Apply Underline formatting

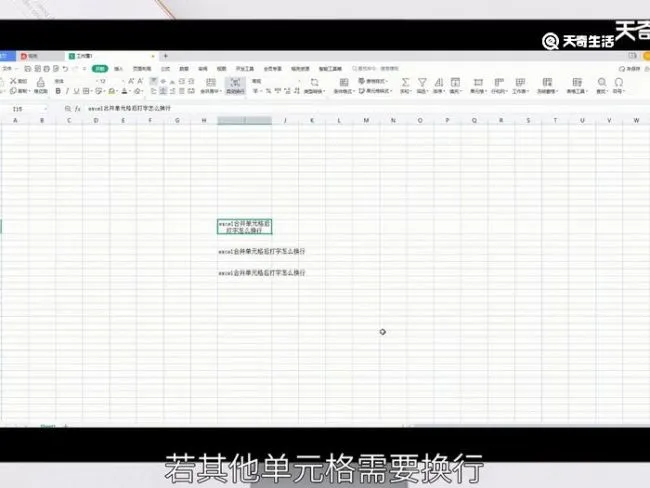coord(76,91)
